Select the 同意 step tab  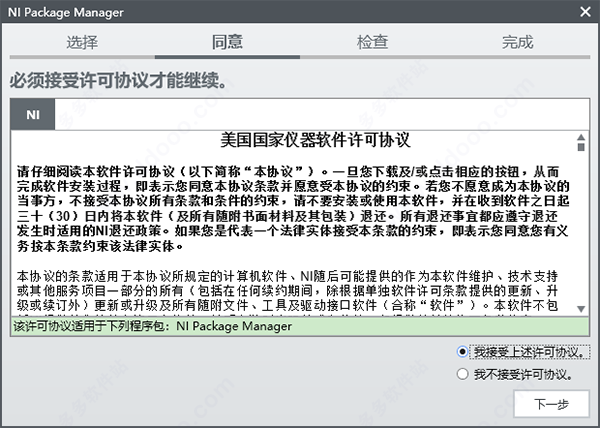tap(227, 42)
